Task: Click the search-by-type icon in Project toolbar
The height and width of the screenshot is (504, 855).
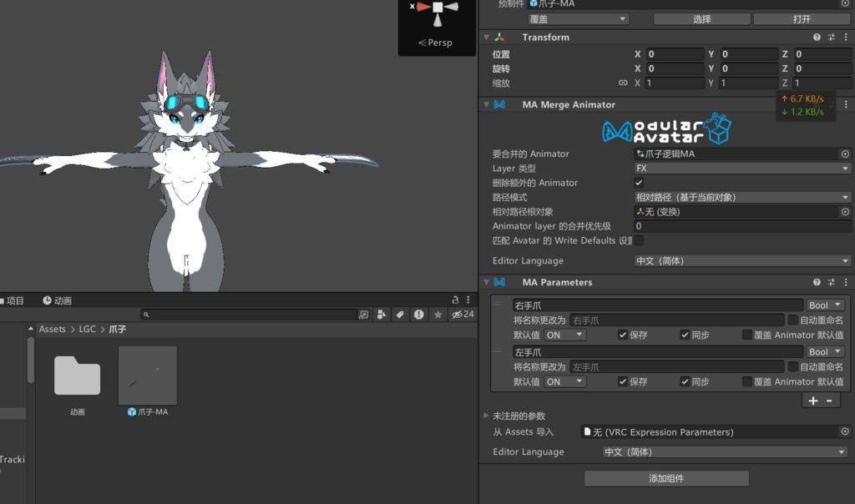Action: 381,315
